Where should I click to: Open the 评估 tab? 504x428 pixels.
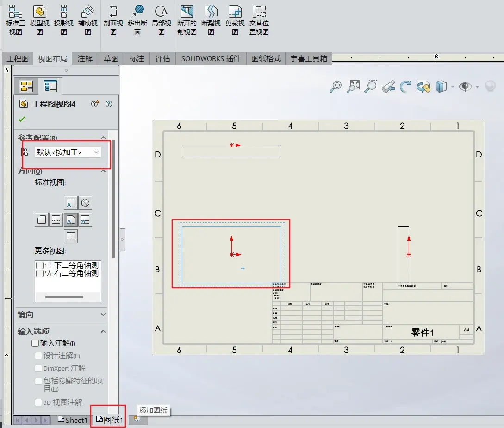point(162,58)
